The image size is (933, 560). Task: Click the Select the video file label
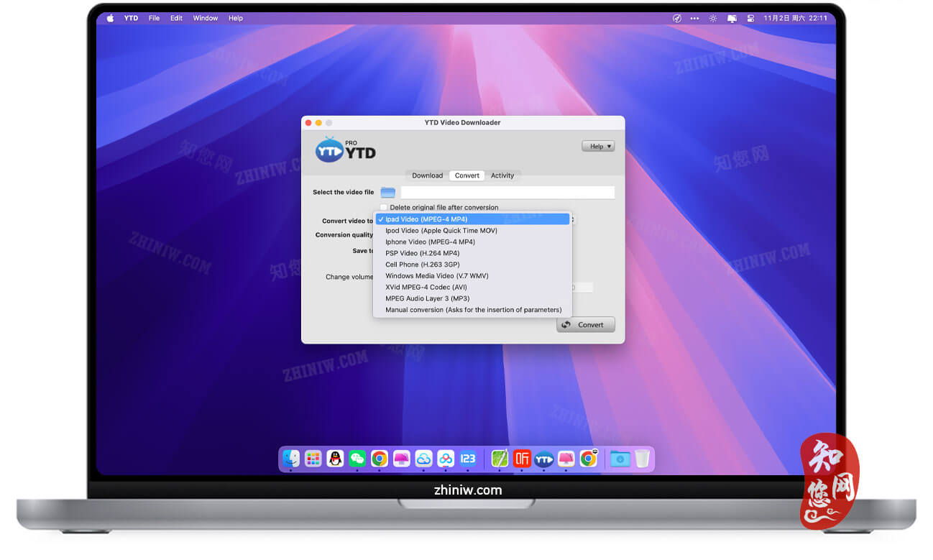click(x=343, y=193)
